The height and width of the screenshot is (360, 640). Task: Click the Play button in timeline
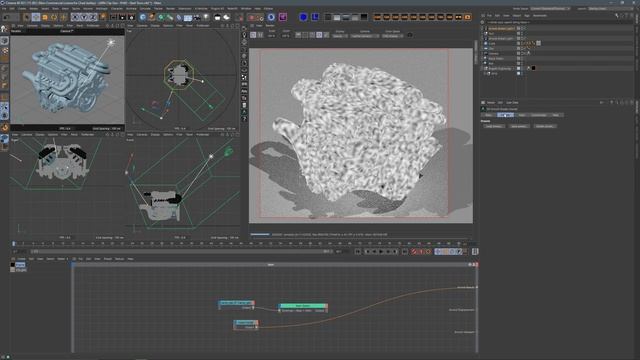pos(381,252)
